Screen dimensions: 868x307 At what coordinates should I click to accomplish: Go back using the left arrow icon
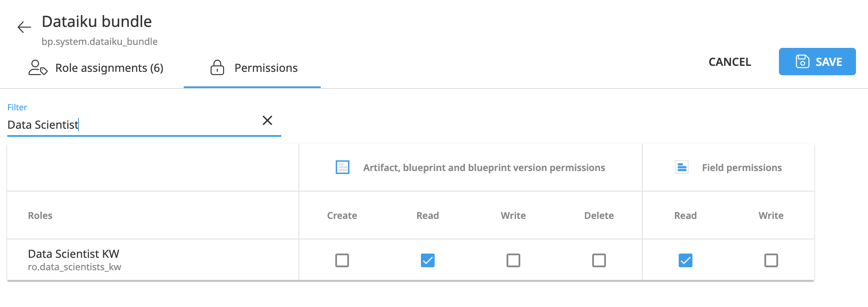(24, 27)
